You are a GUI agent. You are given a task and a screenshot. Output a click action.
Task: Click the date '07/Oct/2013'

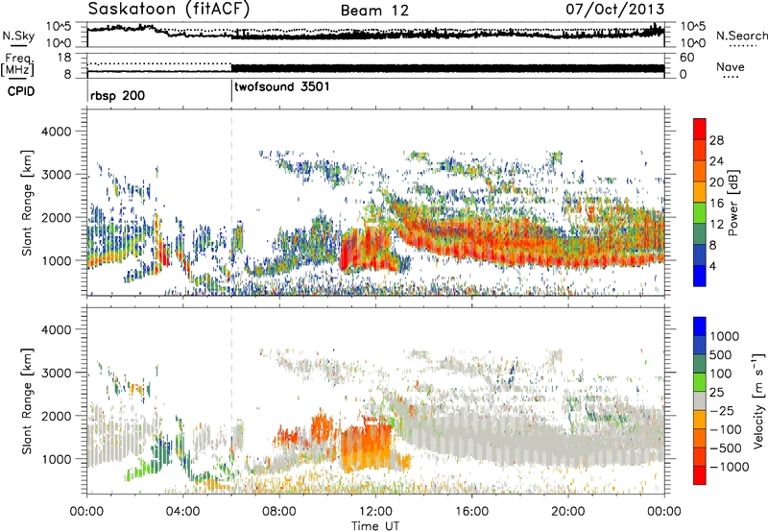click(615, 10)
